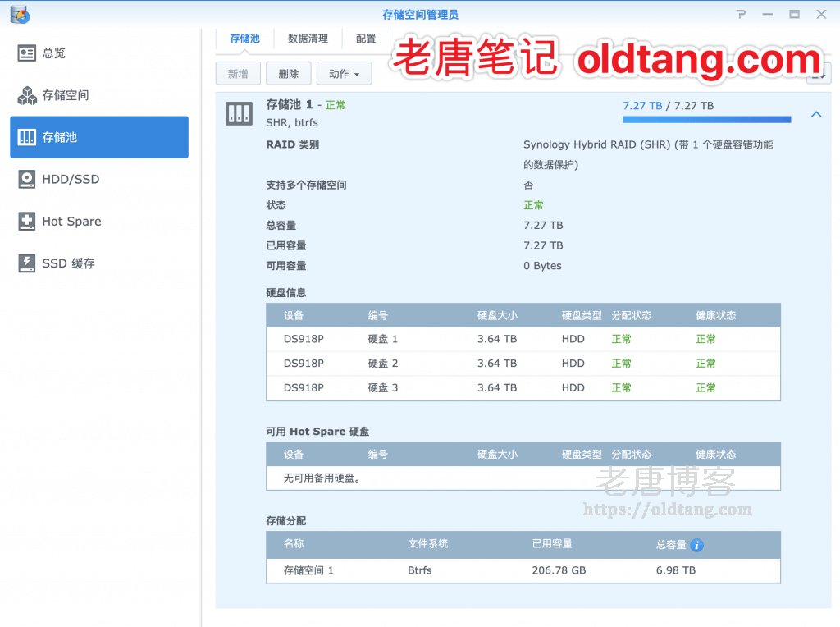
Task: Click the 硬盘大小 header in 硬盘信息 table
Action: click(x=497, y=316)
